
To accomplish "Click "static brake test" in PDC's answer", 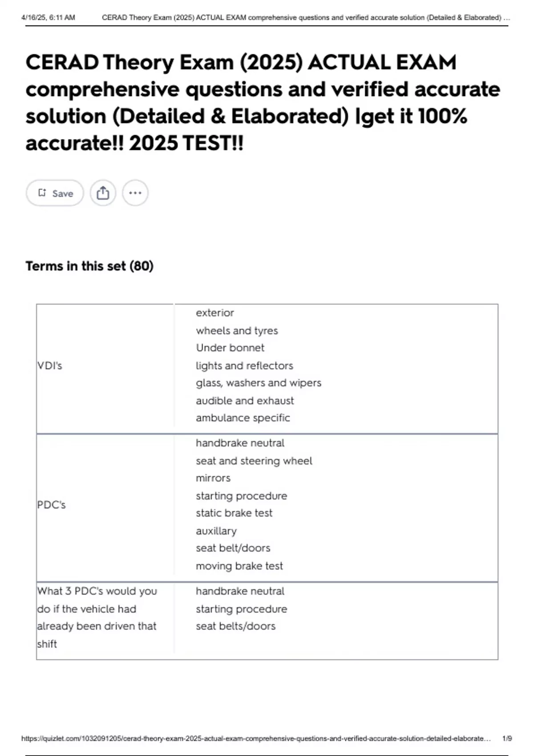I will pos(234,513).
